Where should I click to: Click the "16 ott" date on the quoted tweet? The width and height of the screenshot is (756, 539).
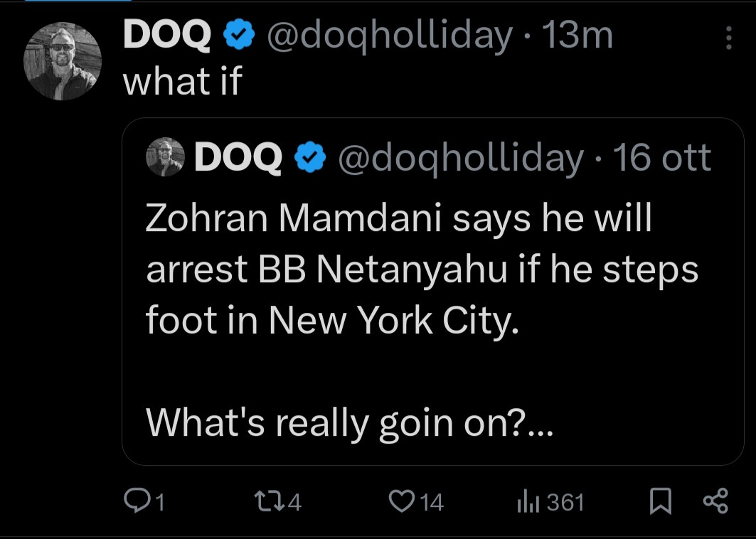coord(661,158)
